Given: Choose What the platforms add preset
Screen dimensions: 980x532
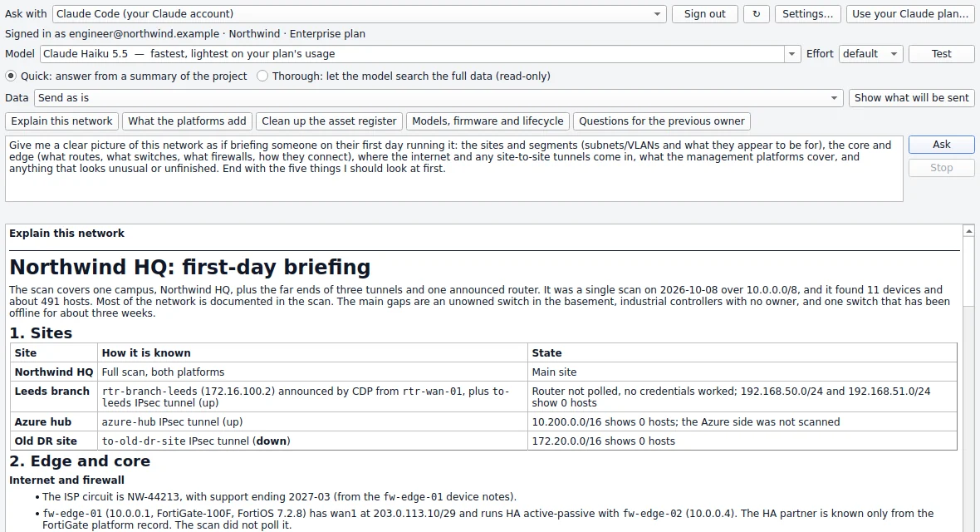Looking at the screenshot, I should tap(187, 121).
